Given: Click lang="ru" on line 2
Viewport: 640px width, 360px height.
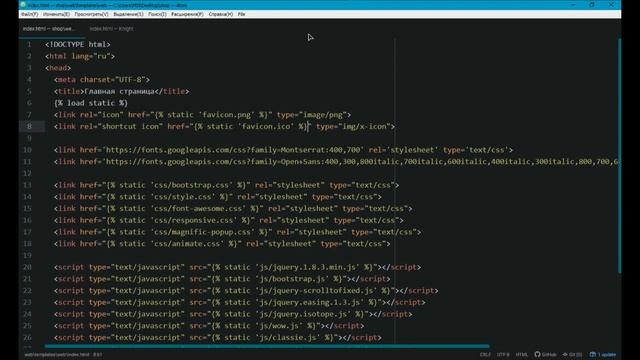Looking at the screenshot, I should pyautogui.click(x=91, y=56).
